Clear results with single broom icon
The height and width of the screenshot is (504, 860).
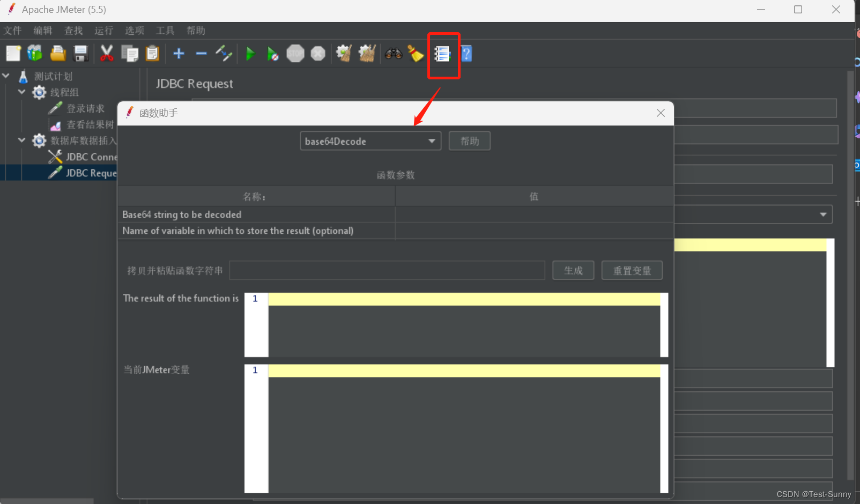coord(344,54)
